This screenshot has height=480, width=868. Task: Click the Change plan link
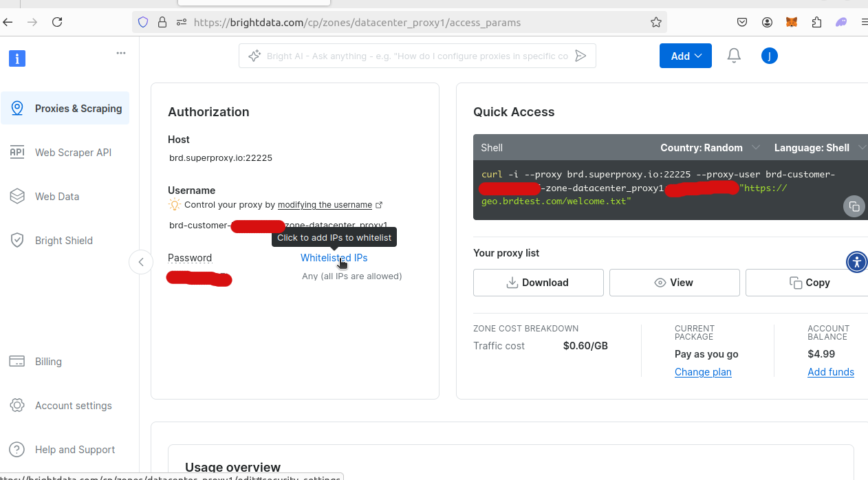[703, 372]
